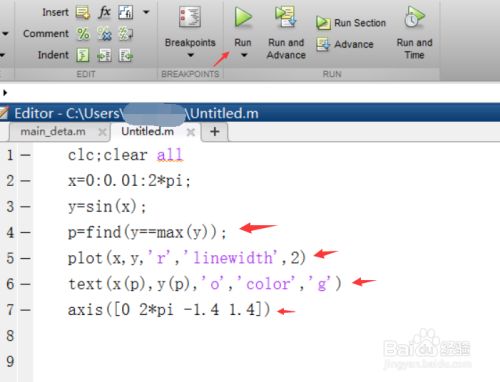Click the code line 'x=0:0.01:2*pi;'

click(x=129, y=181)
